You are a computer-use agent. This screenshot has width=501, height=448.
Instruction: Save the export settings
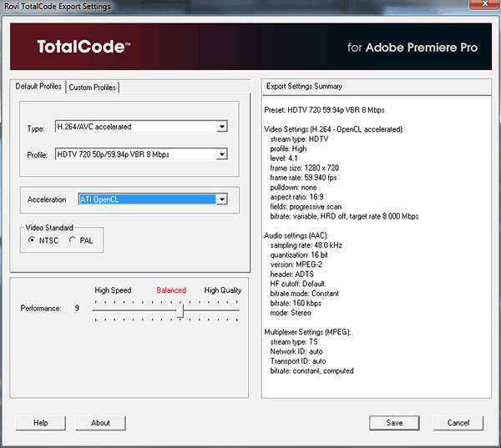(394, 423)
